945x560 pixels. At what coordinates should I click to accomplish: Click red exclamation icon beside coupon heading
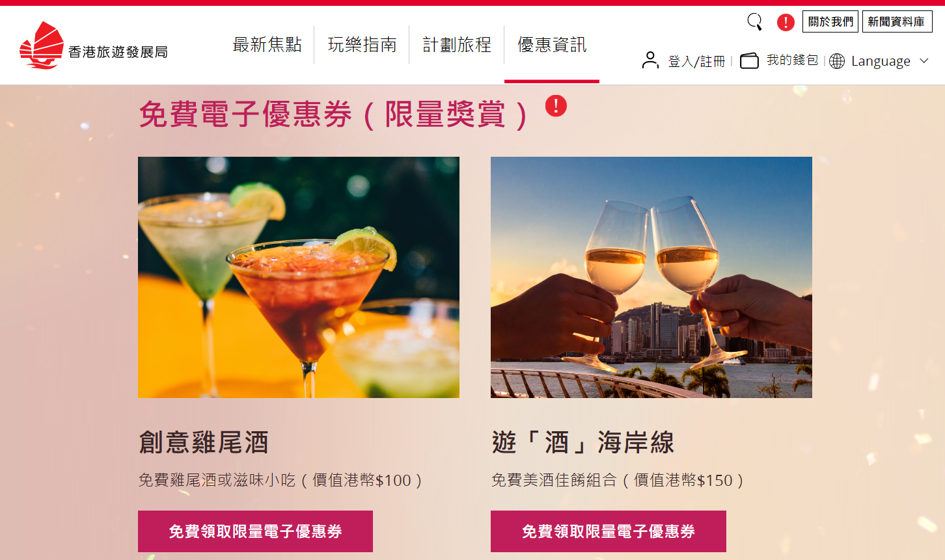point(556,105)
